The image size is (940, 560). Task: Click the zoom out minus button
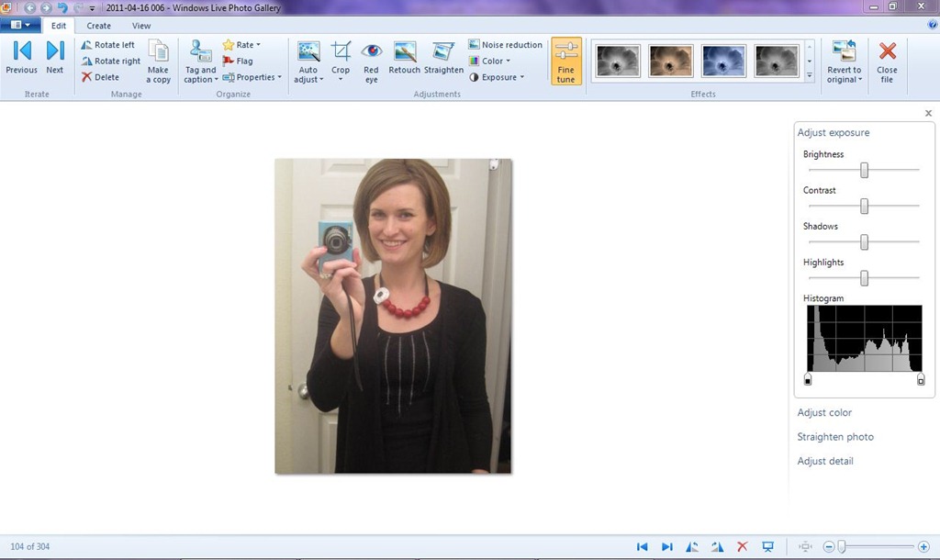pyautogui.click(x=829, y=547)
